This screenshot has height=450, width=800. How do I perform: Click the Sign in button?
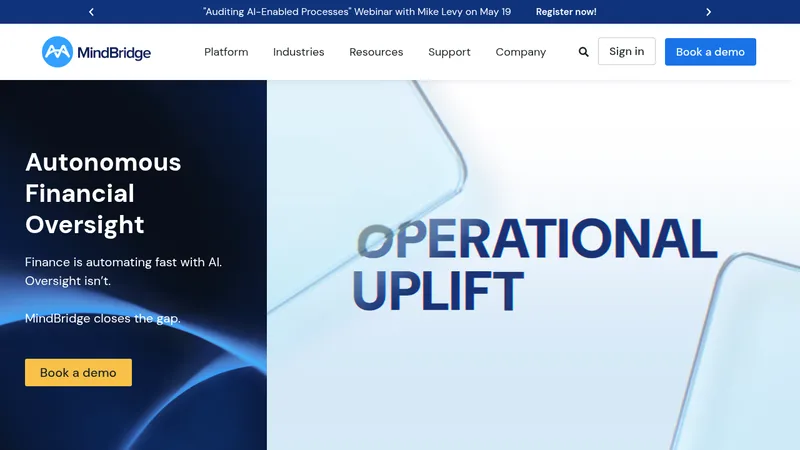pos(627,51)
